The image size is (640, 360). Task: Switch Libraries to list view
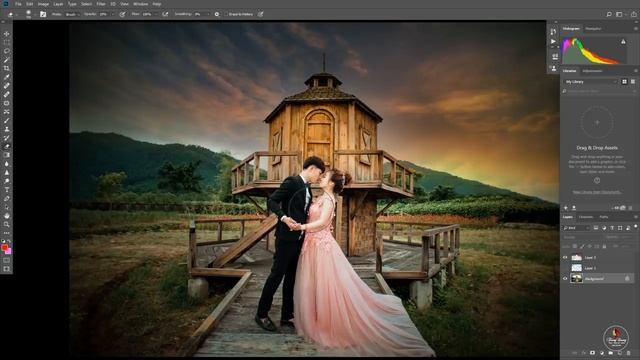pyautogui.click(x=633, y=82)
